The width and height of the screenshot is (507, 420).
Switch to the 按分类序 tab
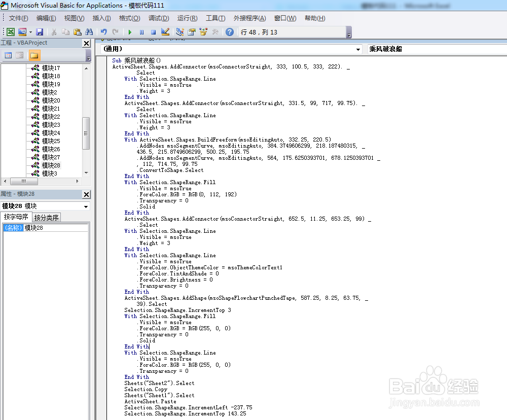(47, 218)
